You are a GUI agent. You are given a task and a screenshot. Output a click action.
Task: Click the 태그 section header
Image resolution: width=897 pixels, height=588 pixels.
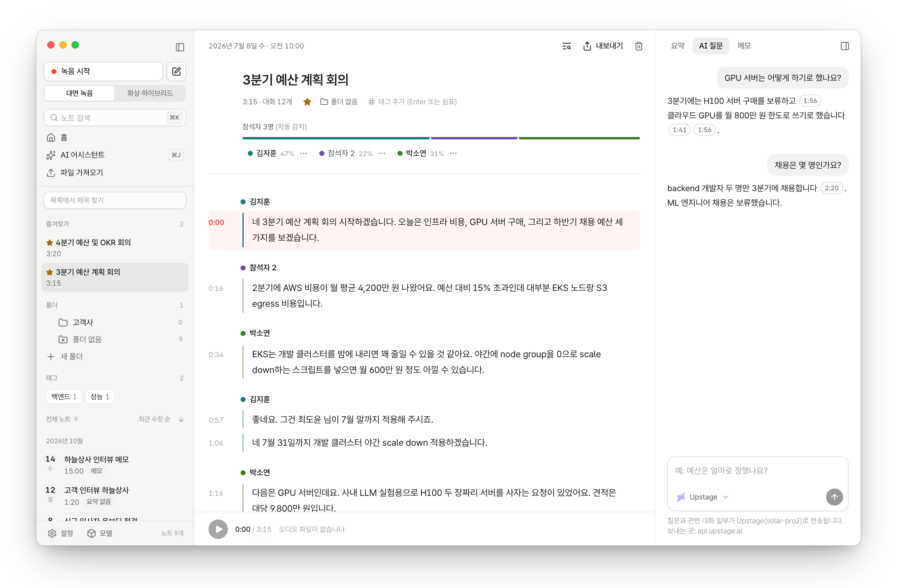[52, 378]
